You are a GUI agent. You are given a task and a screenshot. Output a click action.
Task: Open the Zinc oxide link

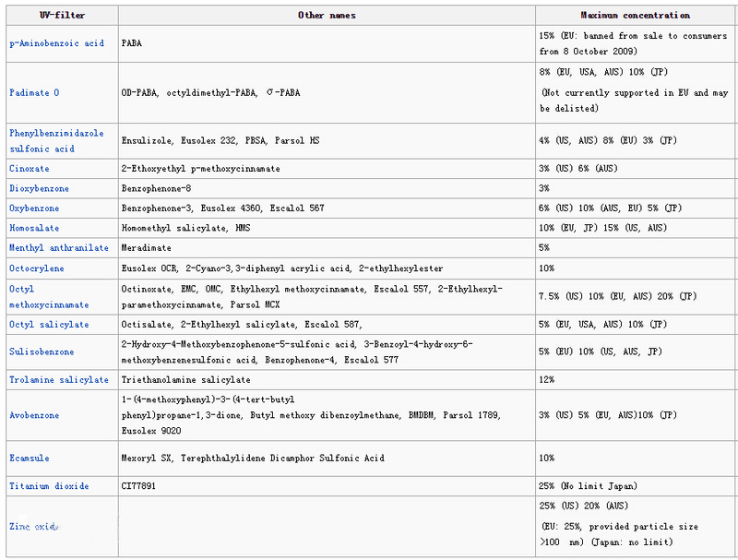click(x=34, y=527)
